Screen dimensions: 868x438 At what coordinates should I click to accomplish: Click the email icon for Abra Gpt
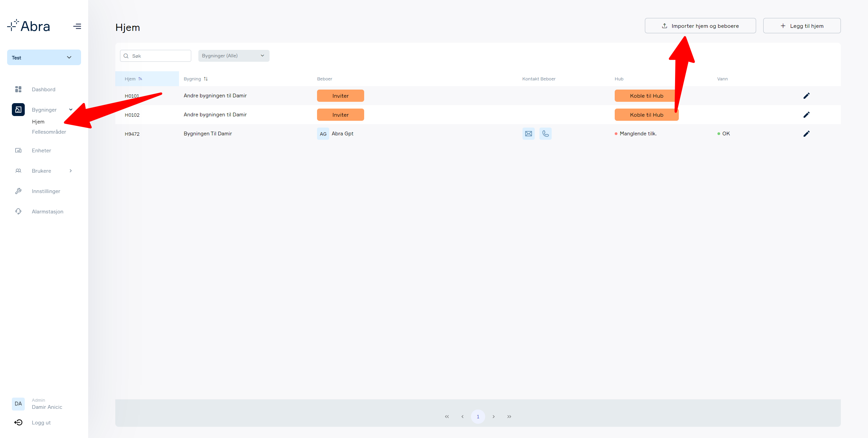528,134
